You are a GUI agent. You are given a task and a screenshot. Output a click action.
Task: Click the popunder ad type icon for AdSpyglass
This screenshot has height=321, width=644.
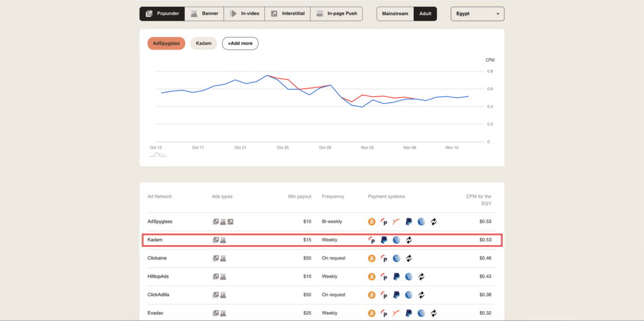[216, 222]
